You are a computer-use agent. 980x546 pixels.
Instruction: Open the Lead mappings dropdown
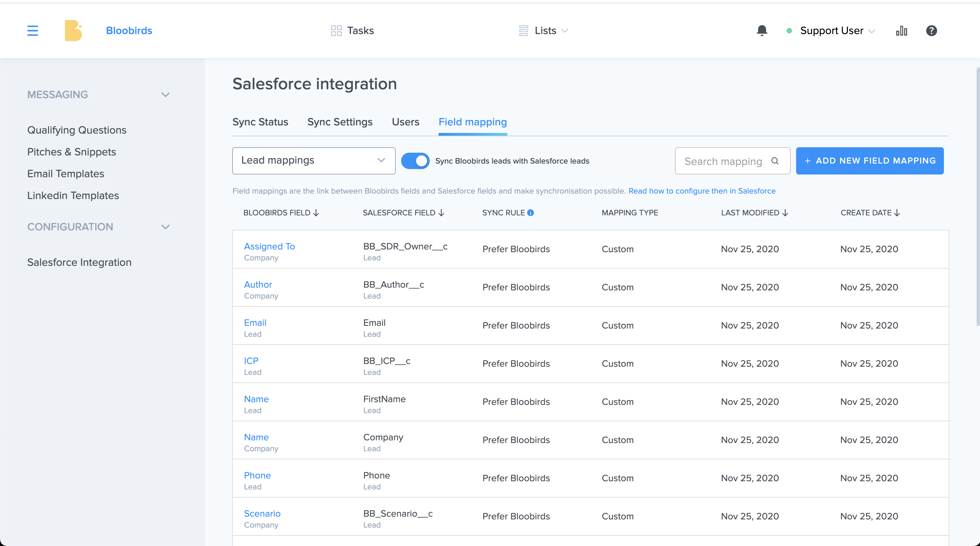click(x=314, y=161)
